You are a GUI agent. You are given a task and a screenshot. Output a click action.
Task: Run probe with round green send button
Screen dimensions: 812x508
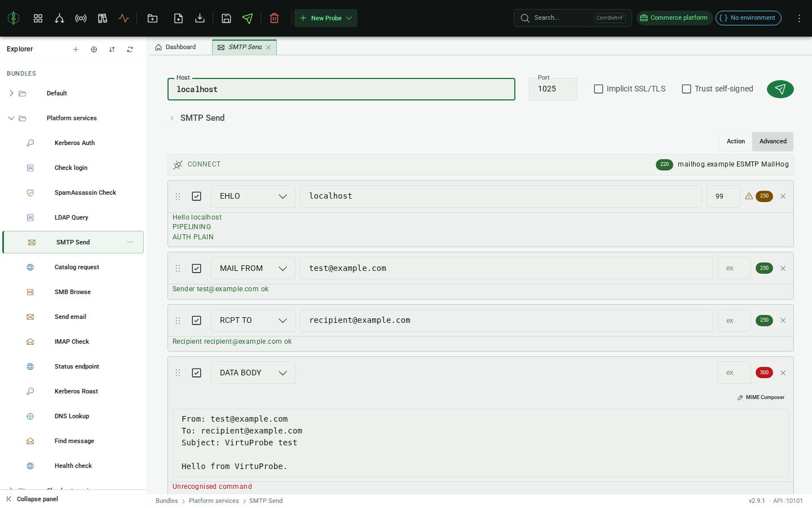click(x=780, y=89)
